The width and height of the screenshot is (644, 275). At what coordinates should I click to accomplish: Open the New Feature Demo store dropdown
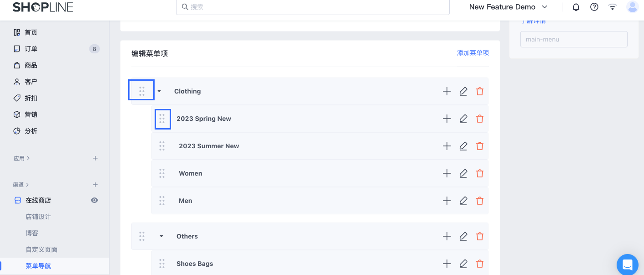click(508, 7)
